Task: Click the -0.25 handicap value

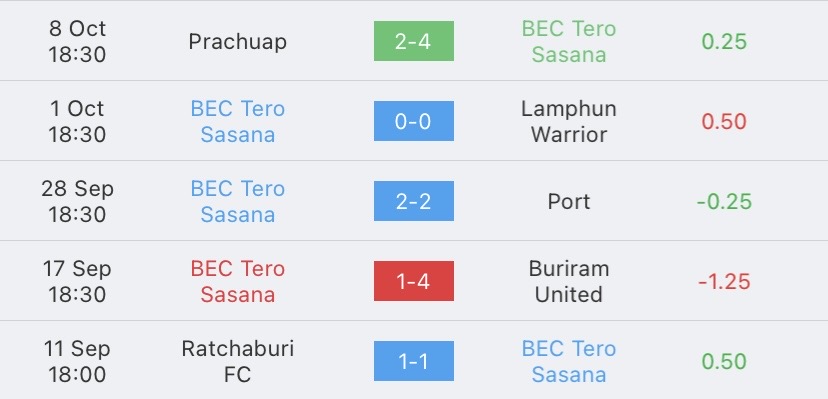Action: (724, 202)
